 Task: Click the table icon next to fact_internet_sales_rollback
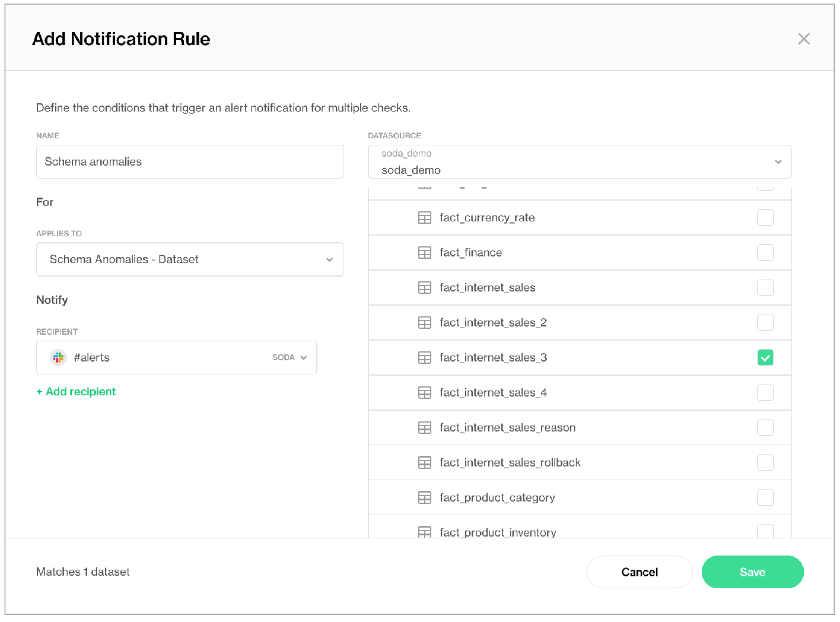[424, 463]
